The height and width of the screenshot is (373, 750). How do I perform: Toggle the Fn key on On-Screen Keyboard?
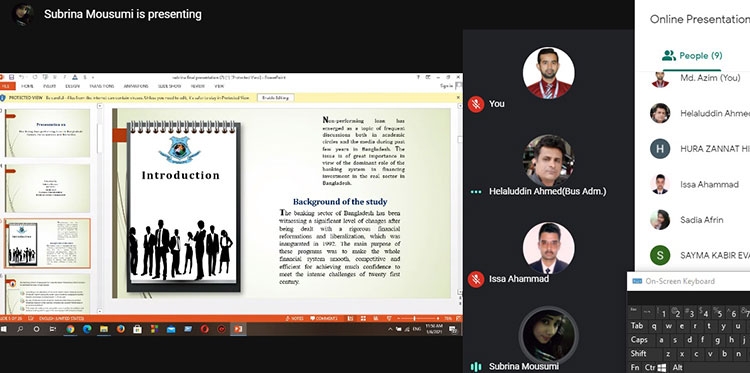tap(634, 367)
